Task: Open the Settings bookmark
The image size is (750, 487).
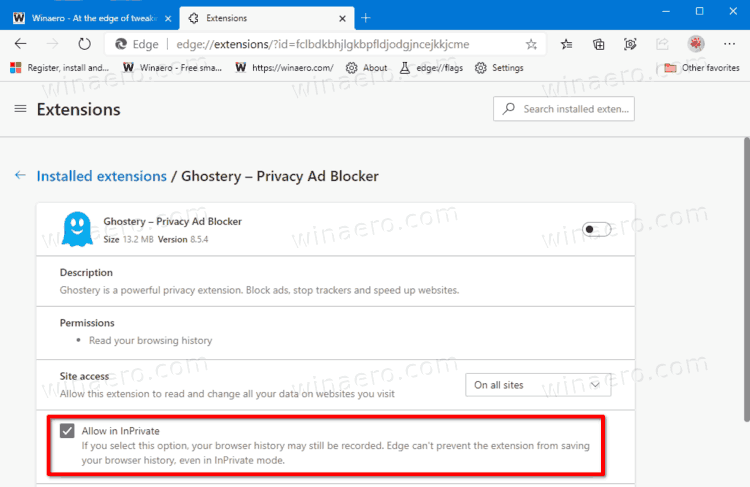Action: (x=499, y=68)
